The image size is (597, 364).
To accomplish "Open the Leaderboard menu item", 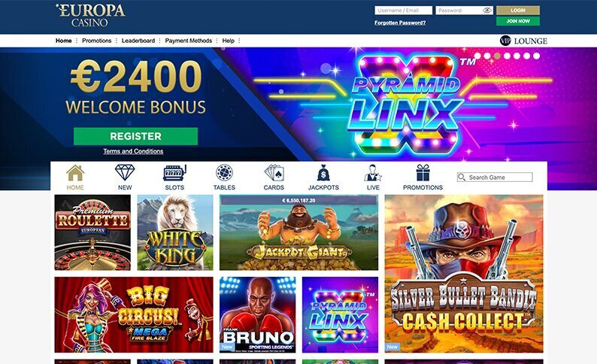I will coord(138,41).
